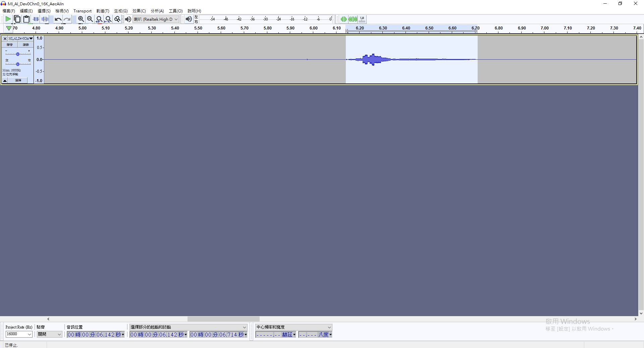Screen dimensions: 644x348
Task: Open the 效果(C) menu
Action: (139, 11)
